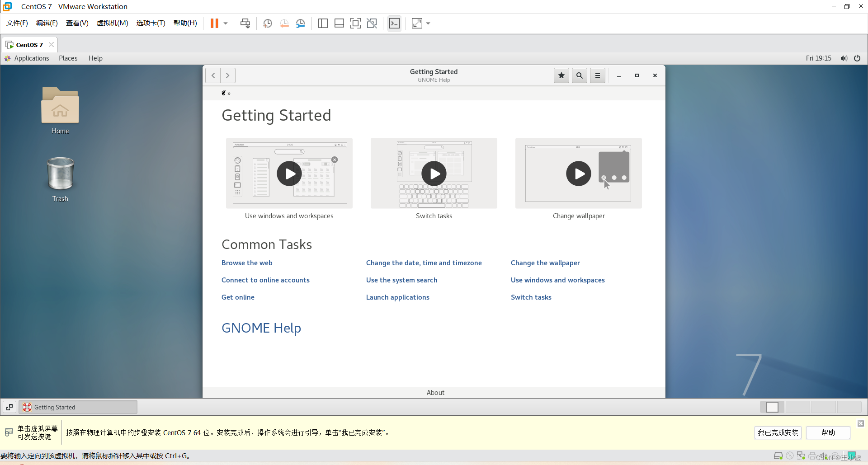This screenshot has width=868, height=465.
Task: Open the Change the wallpaper link
Action: point(545,263)
